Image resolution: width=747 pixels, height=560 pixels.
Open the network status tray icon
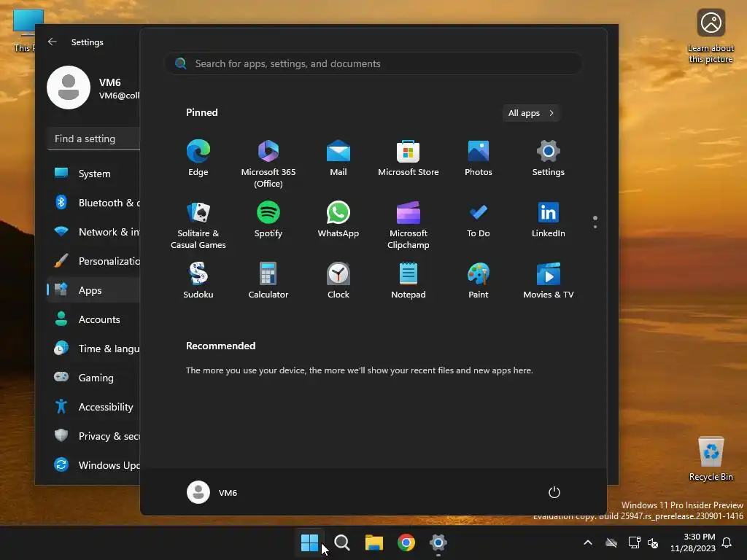pos(634,542)
